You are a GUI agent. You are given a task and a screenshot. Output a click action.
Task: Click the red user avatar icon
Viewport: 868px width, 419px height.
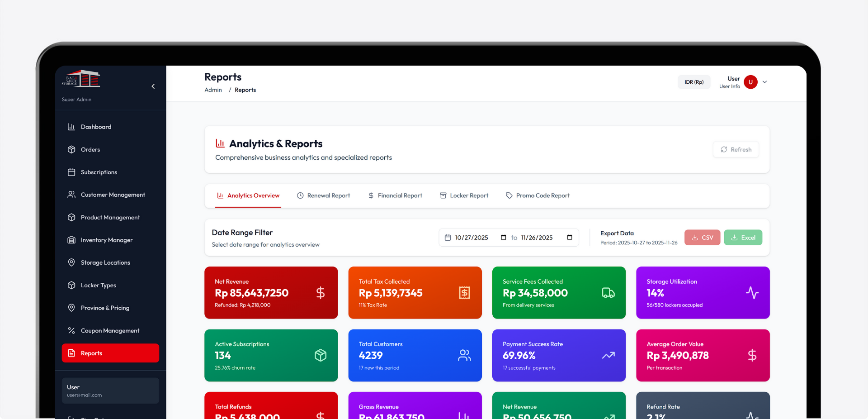(750, 82)
